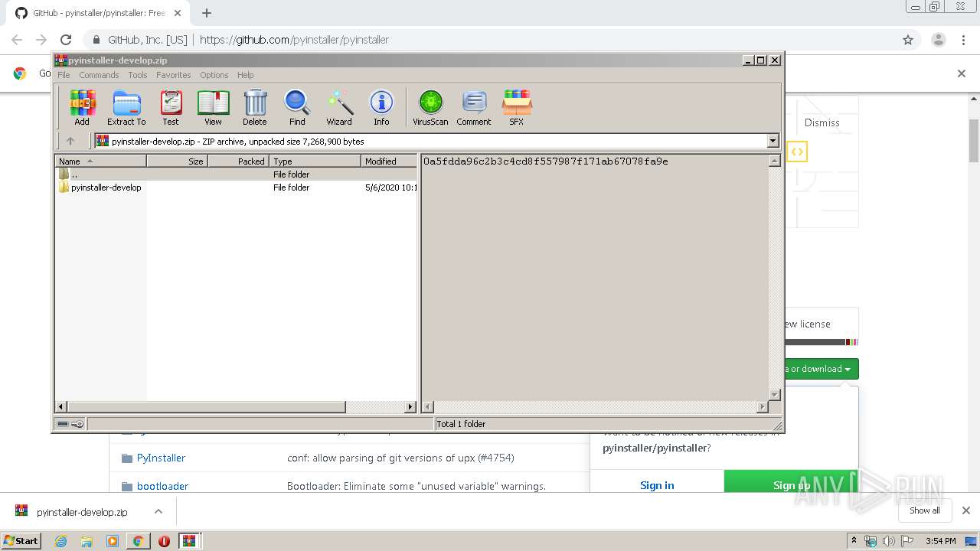Viewport: 980px width, 551px height.
Task: Open the Help menu
Action: point(245,75)
